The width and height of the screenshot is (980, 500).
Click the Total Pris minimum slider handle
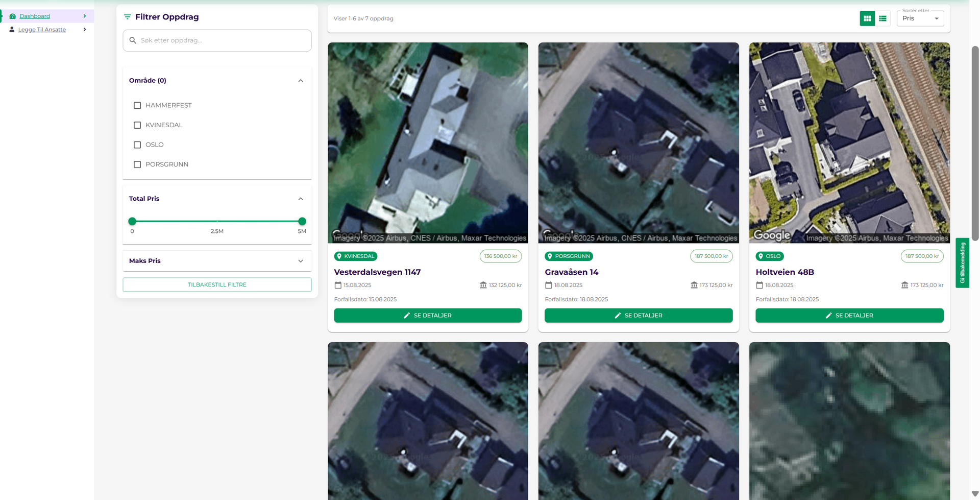(132, 221)
